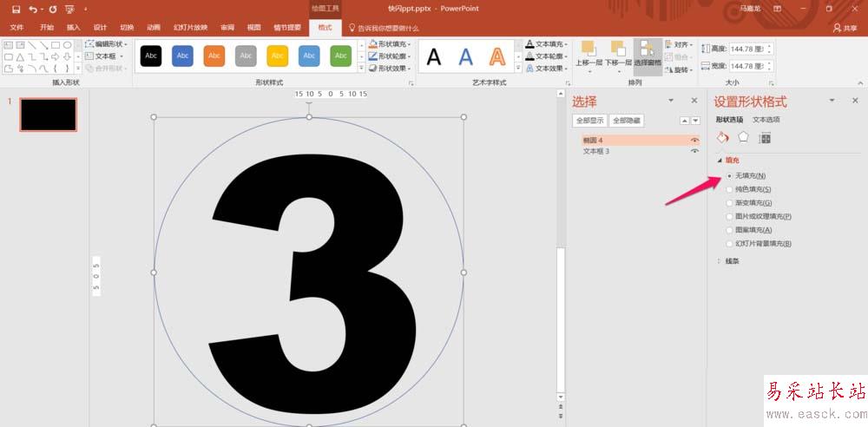Open the 文件 menu tab
Screen dimensions: 868x427
click(x=16, y=28)
